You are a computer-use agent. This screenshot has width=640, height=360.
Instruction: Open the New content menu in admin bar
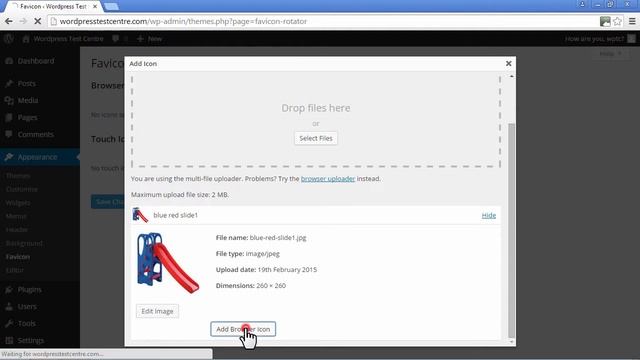tap(149, 39)
